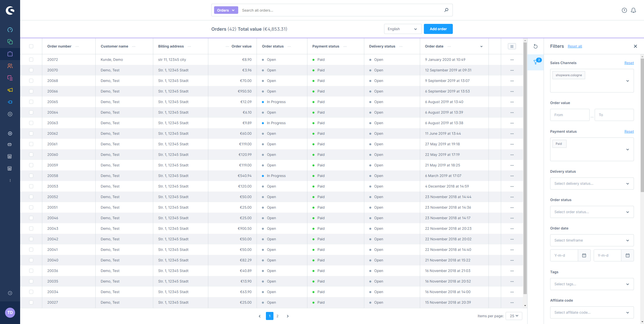Change items per page dropdown

point(514,316)
